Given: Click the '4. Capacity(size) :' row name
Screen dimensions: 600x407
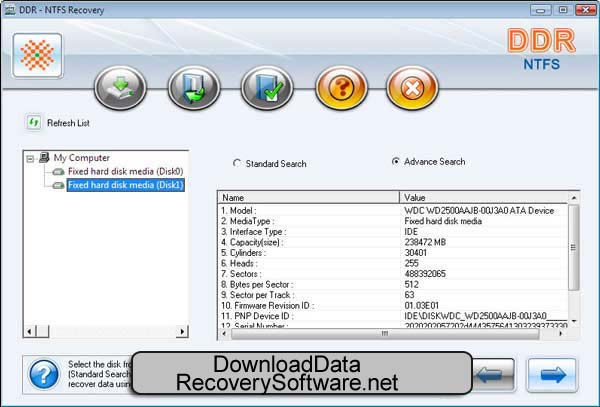Looking at the screenshot, I should [252, 242].
